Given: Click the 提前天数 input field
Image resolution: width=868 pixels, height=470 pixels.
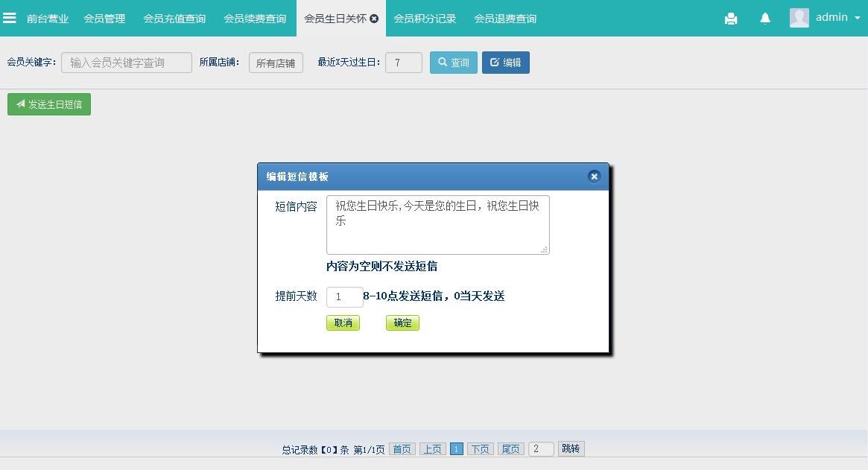Looking at the screenshot, I should click(344, 297).
